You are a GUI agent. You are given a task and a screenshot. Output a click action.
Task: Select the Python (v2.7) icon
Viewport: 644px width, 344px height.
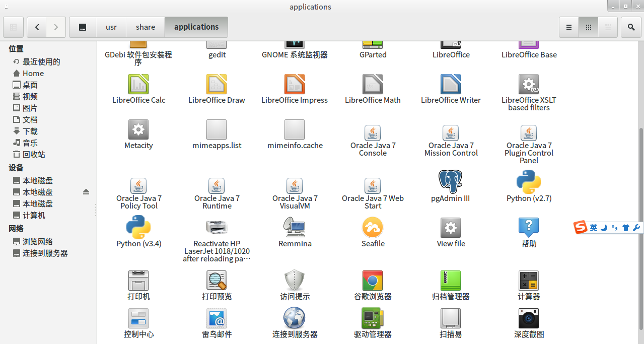pos(529,182)
